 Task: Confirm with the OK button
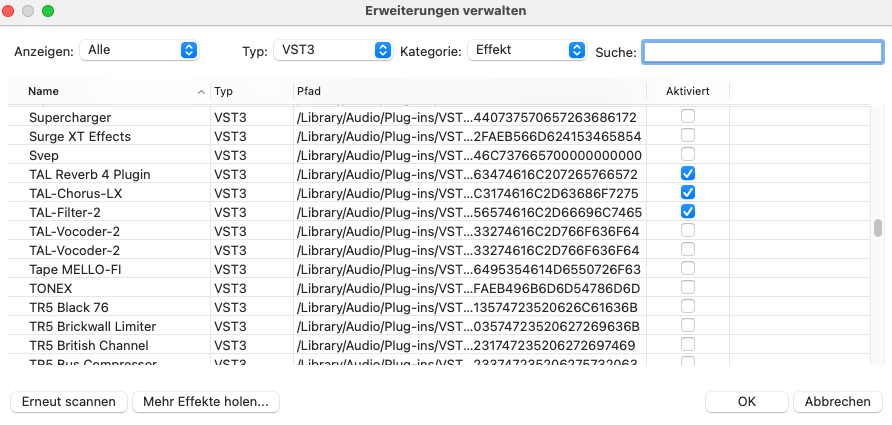point(746,402)
